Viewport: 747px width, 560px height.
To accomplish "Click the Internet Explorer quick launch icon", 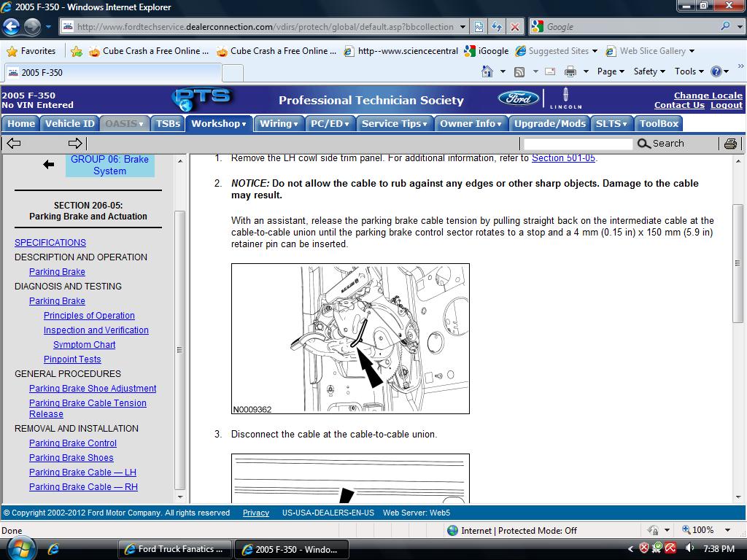I will click(53, 549).
